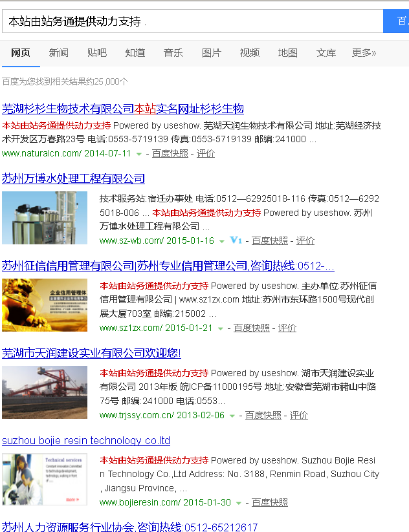Click the www.naturalcn.com/ green URL text
The image size is (409, 532).
(x=42, y=154)
